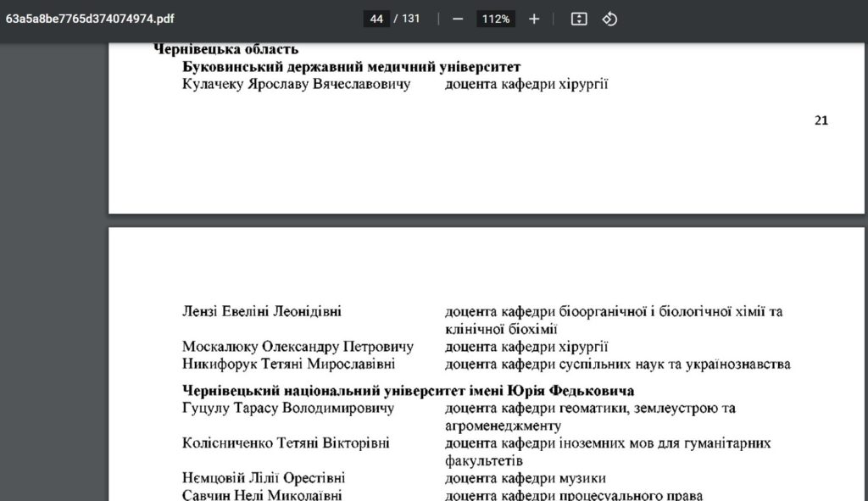
Task: Click the name Никифорук Тетяні Мирославівні
Action: click(288, 365)
